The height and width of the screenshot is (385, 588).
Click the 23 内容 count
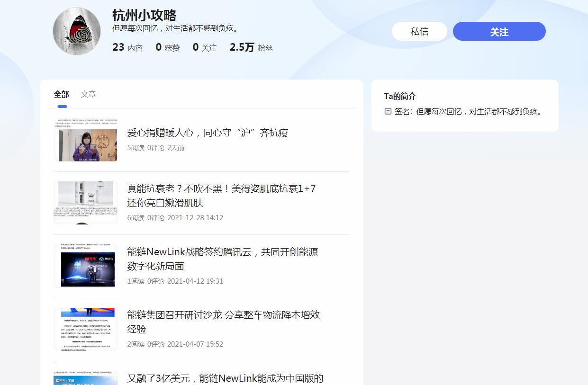(x=127, y=47)
